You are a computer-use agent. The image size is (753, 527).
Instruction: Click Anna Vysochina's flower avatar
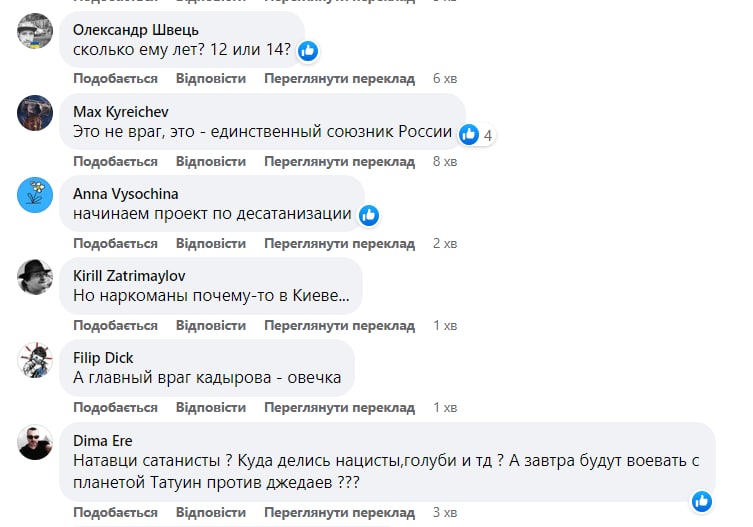coord(35,195)
